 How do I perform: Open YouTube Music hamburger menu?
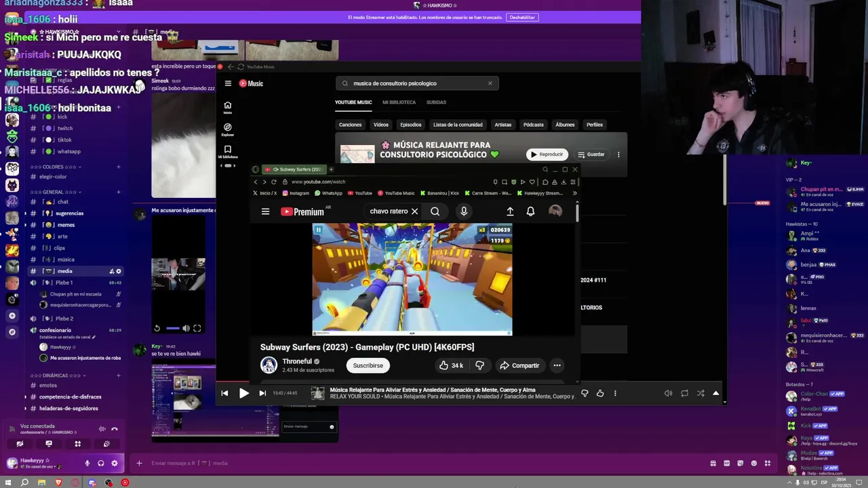click(x=228, y=83)
